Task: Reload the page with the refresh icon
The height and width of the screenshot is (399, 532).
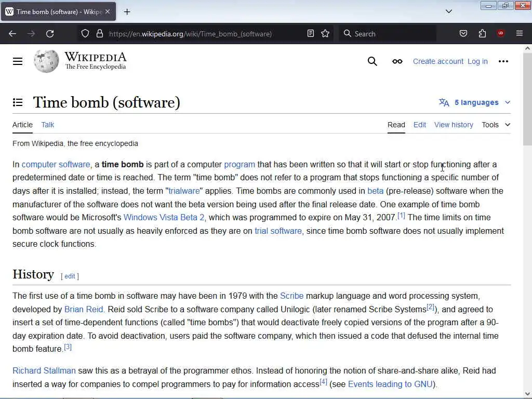Action: 50,34
